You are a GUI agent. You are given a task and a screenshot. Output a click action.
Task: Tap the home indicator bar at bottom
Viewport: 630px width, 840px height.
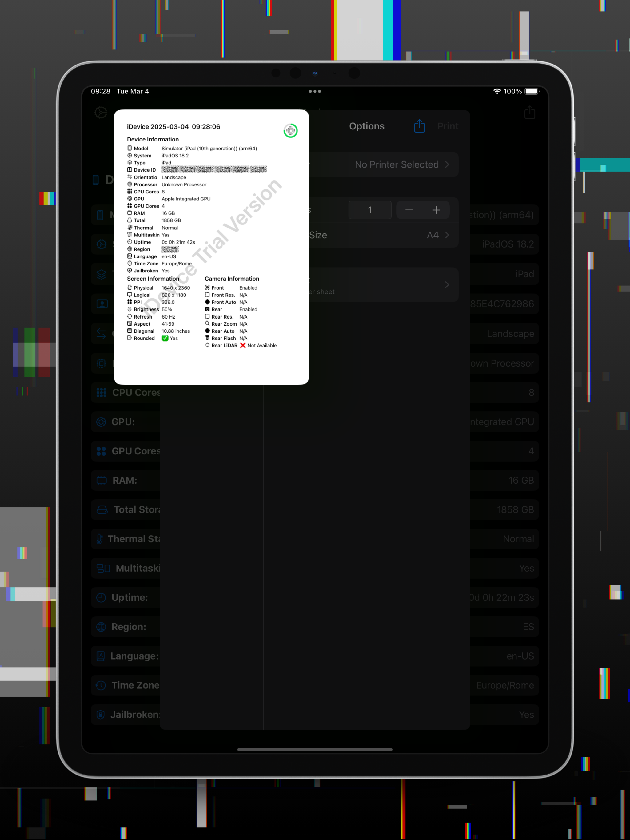pyautogui.click(x=315, y=750)
